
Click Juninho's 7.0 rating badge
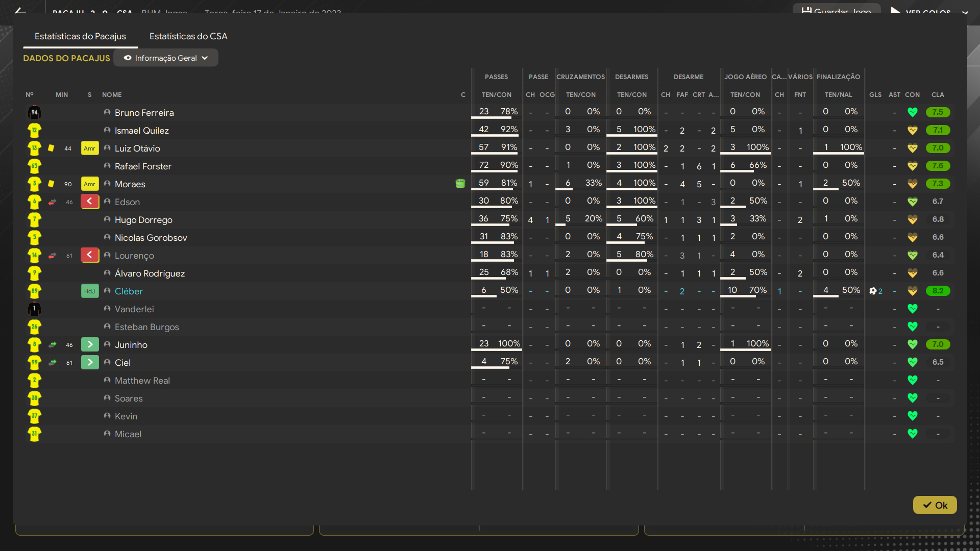938,344
